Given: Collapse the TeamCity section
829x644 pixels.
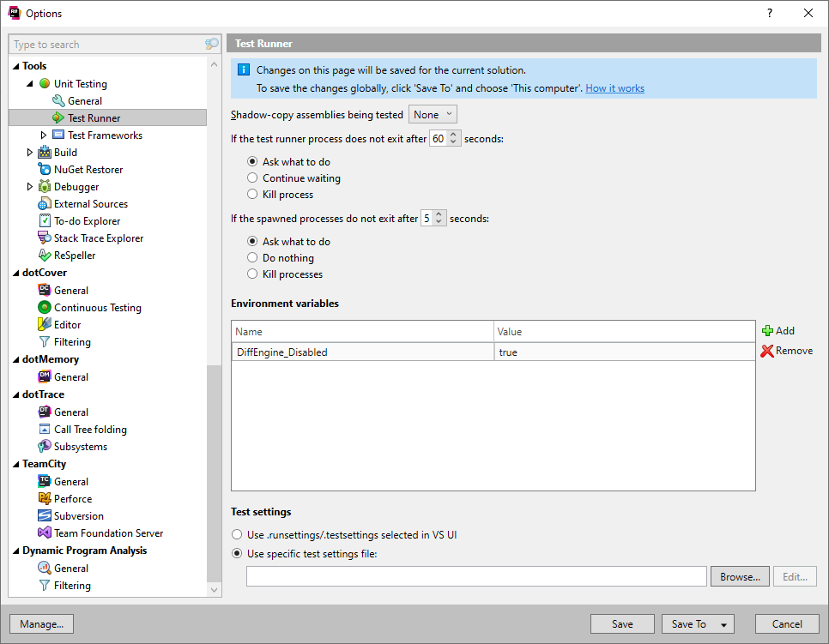Looking at the screenshot, I should (x=15, y=465).
